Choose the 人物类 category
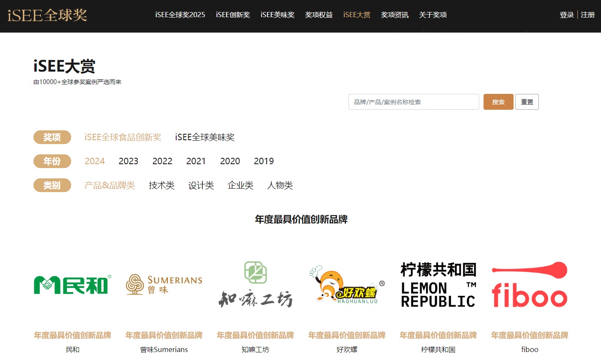Image resolution: width=601 pixels, height=364 pixels. click(x=280, y=185)
